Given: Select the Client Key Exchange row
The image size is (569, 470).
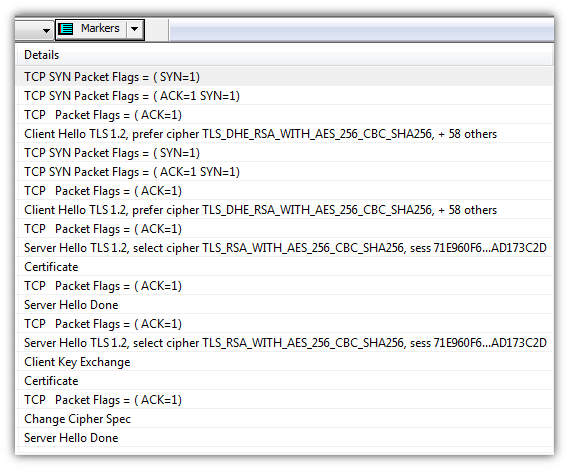Looking at the screenshot, I should tap(284, 362).
